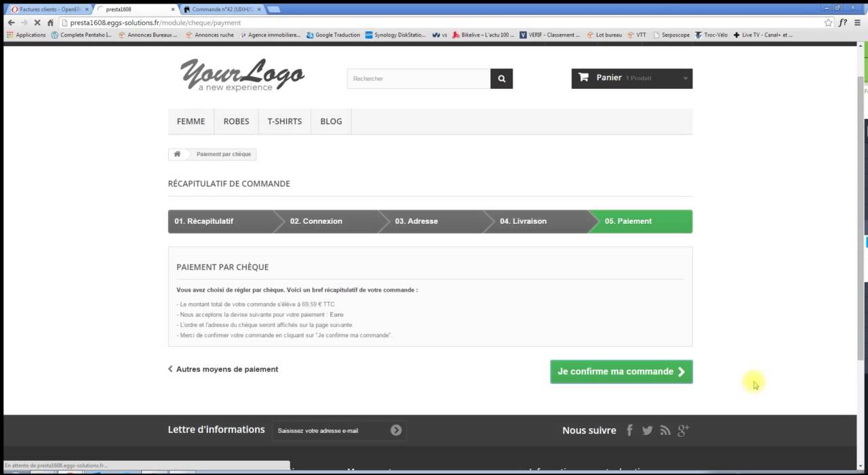
Task: Open the Complete Pentaho bookmark
Action: pyautogui.click(x=81, y=35)
